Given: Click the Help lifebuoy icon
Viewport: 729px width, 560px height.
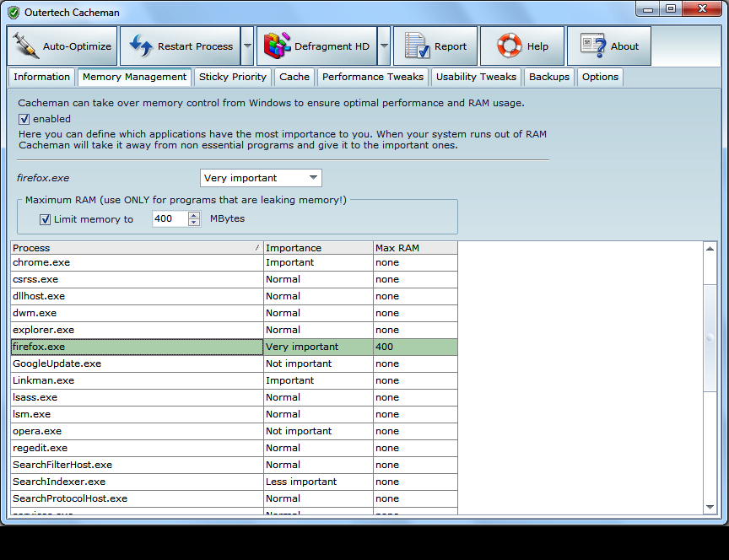Looking at the screenshot, I should (510, 46).
